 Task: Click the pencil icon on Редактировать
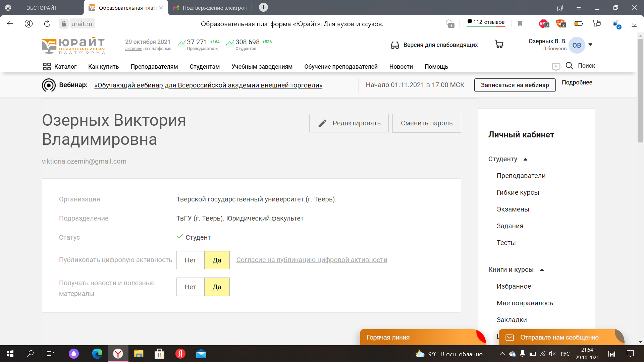pos(322,123)
